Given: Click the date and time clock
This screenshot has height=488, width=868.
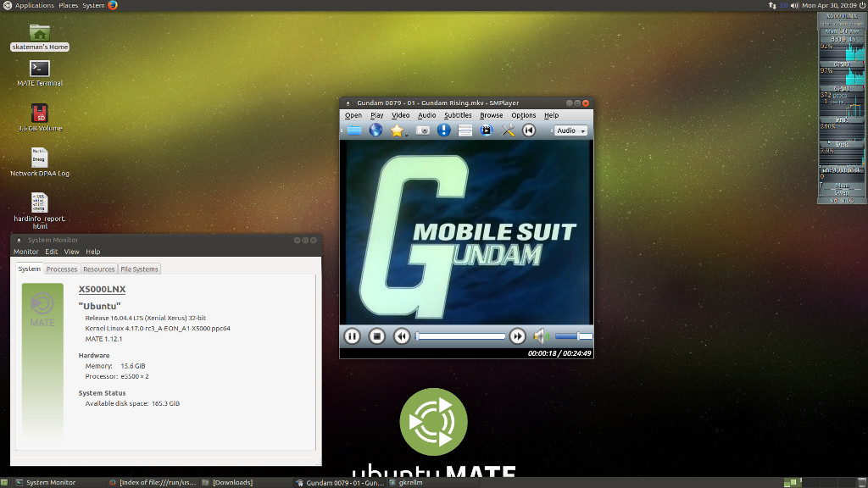Looking at the screenshot, I should 829,5.
